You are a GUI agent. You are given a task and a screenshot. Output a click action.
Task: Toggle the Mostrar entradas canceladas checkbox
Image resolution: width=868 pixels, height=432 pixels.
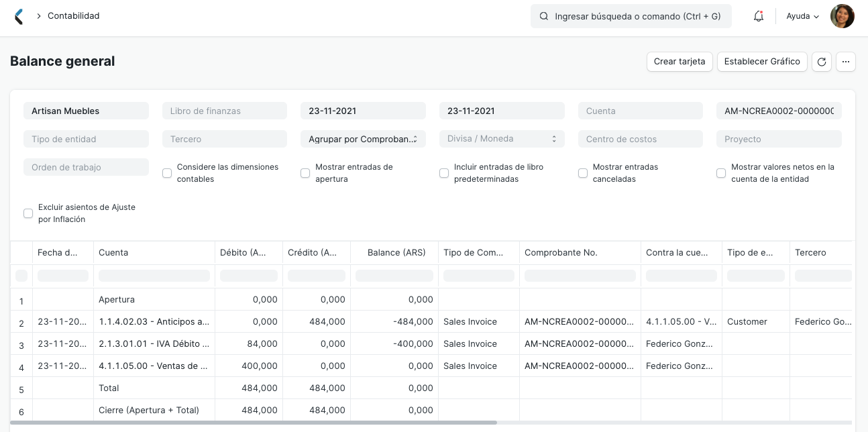(x=583, y=173)
